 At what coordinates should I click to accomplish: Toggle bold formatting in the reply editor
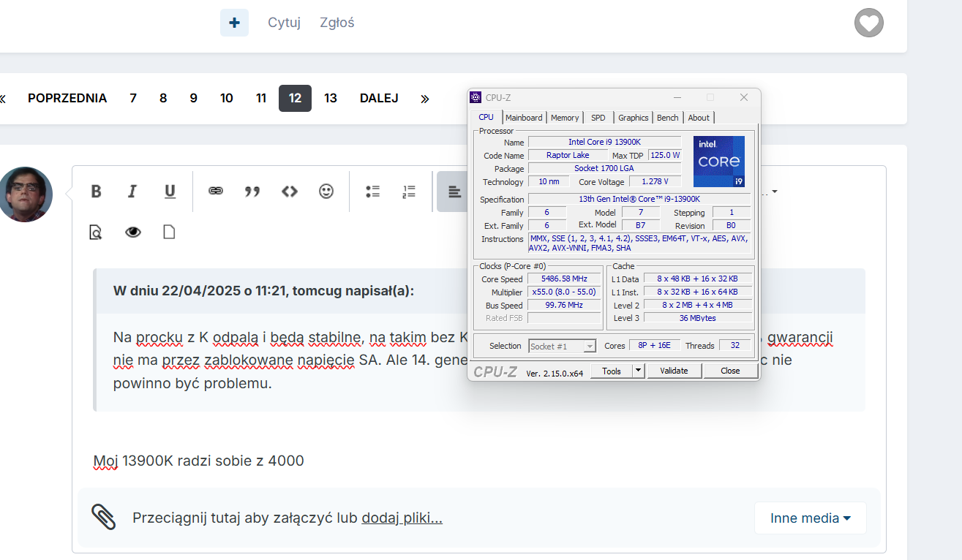pyautogui.click(x=96, y=192)
